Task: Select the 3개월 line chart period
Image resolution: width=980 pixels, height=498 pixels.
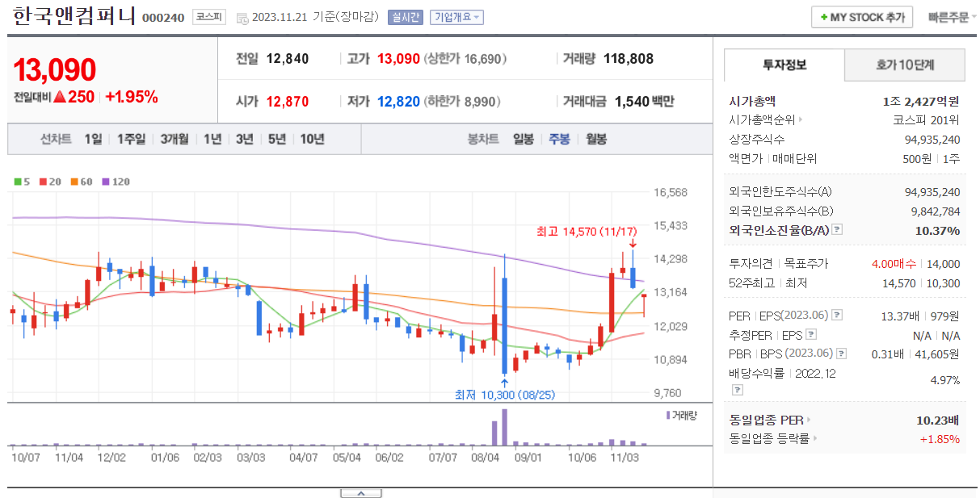Action: (x=174, y=139)
